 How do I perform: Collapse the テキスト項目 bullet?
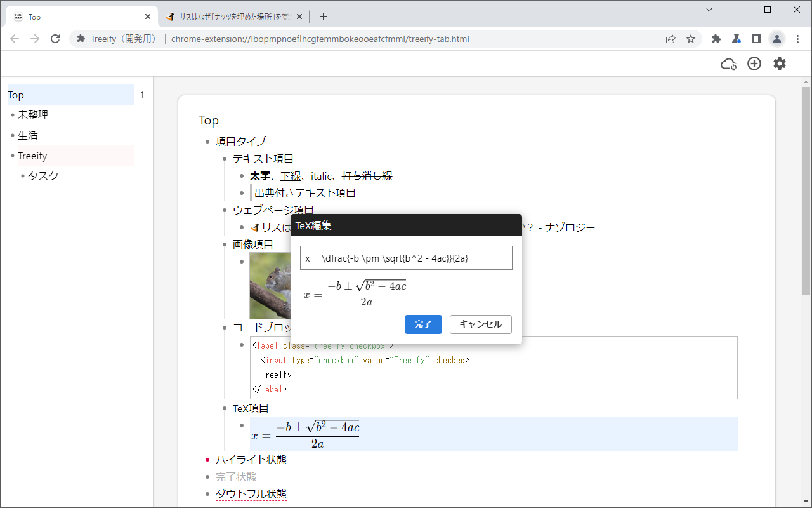(x=224, y=159)
